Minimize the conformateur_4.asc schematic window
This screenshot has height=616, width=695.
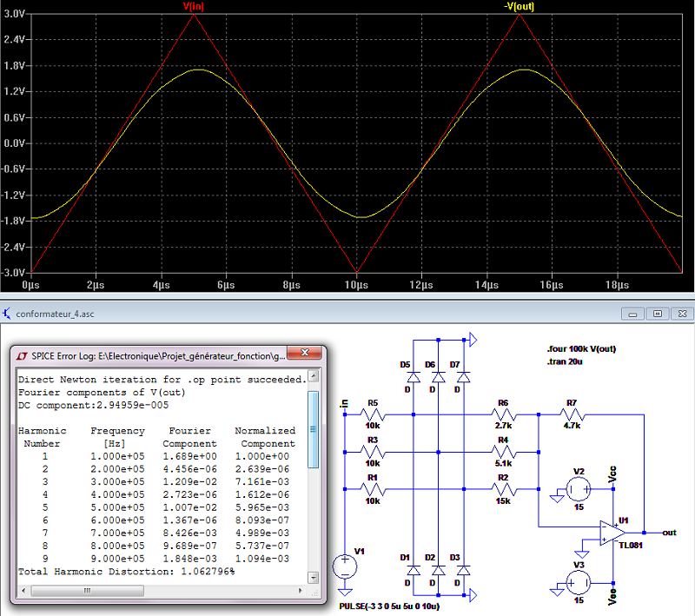tap(632, 315)
